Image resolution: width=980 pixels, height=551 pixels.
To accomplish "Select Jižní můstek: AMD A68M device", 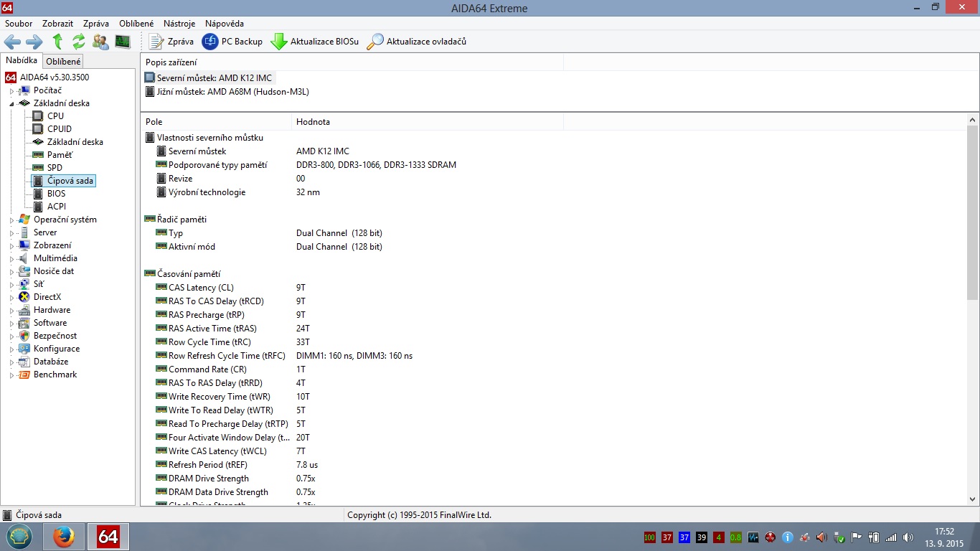I will click(x=227, y=91).
